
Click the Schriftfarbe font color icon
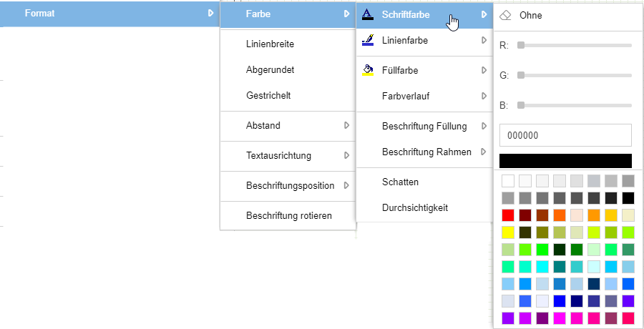click(x=367, y=14)
